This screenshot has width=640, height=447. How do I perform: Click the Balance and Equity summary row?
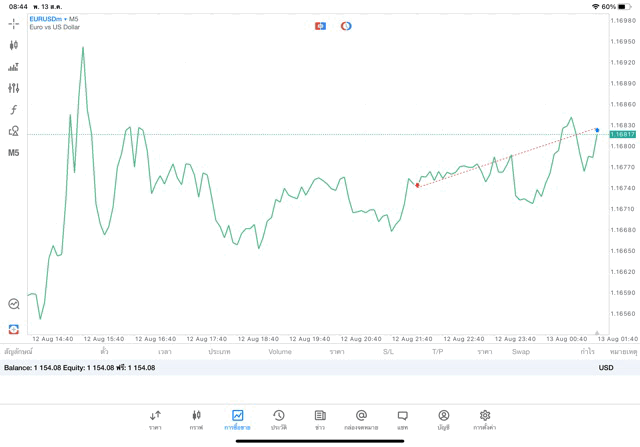tap(80, 368)
